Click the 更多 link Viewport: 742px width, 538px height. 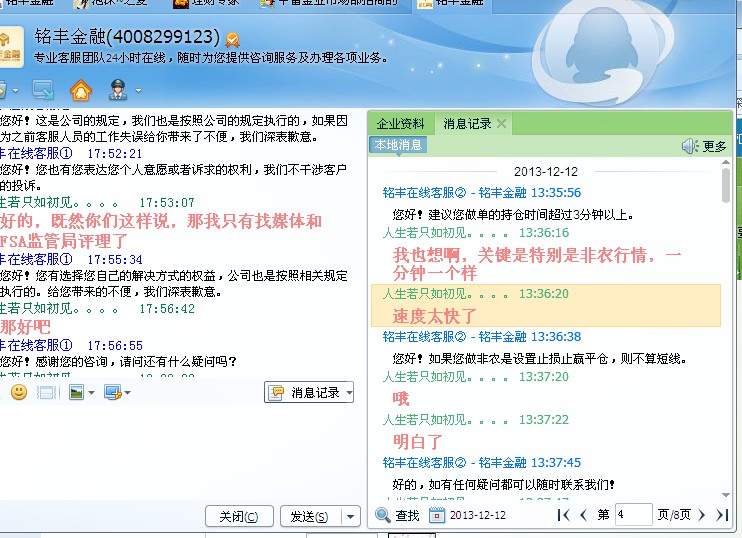[x=714, y=147]
